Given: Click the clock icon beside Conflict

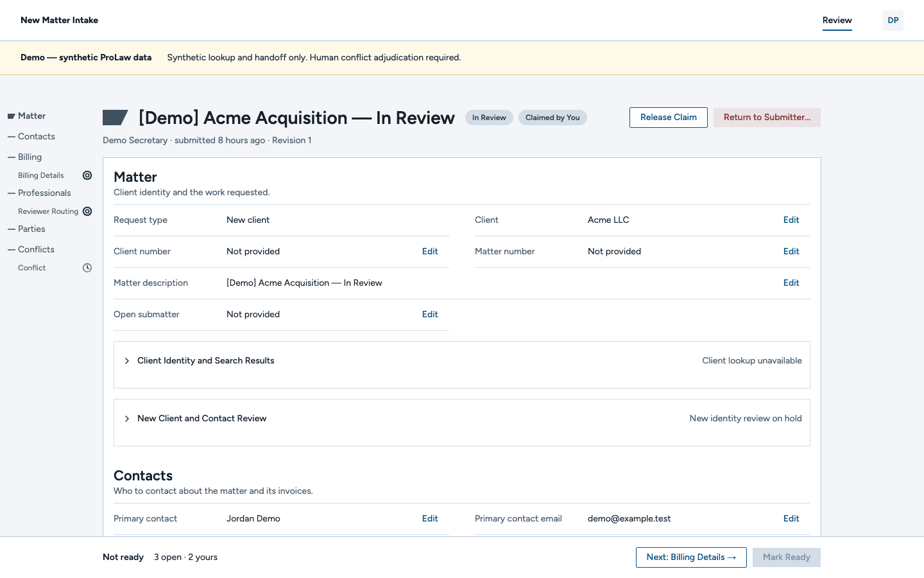Looking at the screenshot, I should tap(87, 268).
